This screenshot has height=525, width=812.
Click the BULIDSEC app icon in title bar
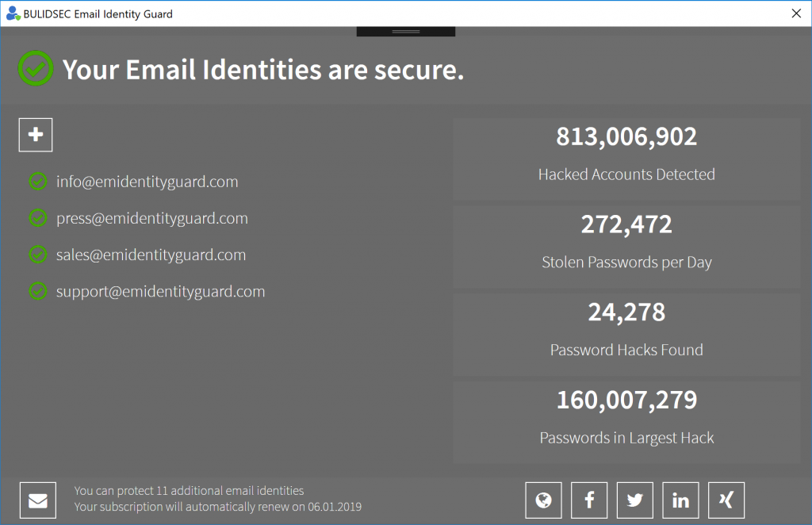click(13, 13)
